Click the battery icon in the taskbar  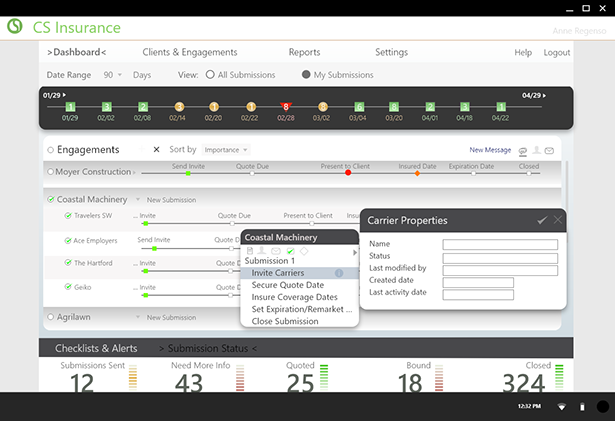(x=582, y=407)
